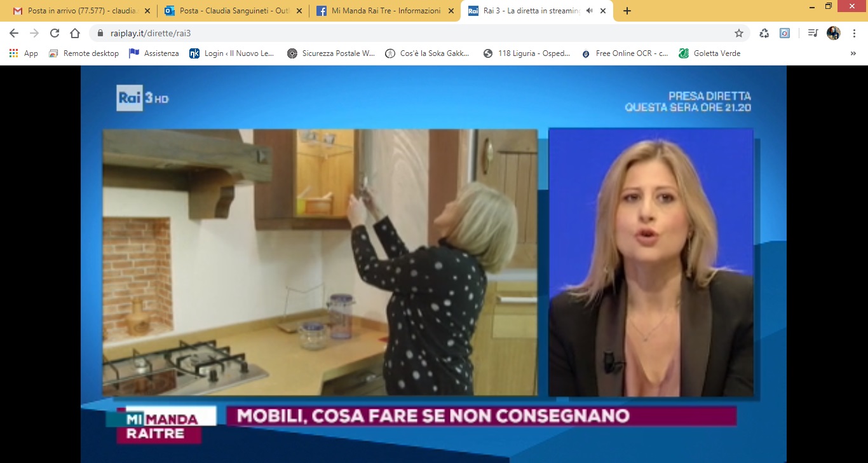Open the media control playlist icon
This screenshot has width=868, height=463.
point(813,33)
